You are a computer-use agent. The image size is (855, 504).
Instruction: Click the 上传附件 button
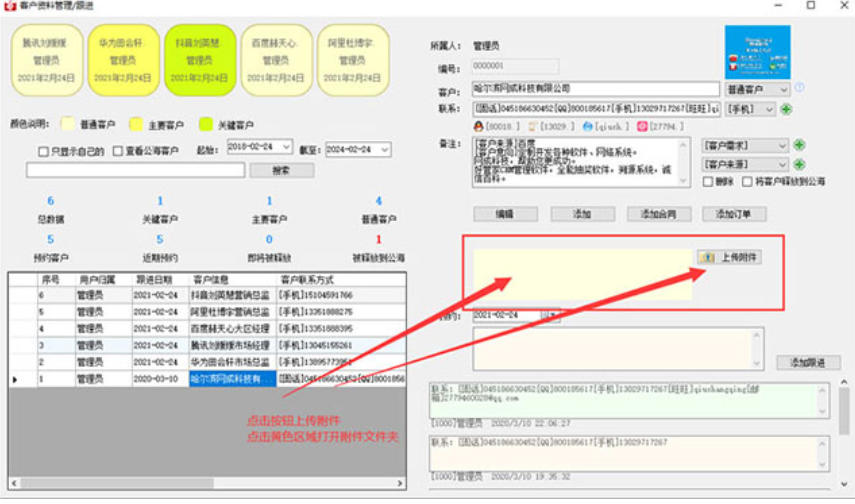[730, 257]
